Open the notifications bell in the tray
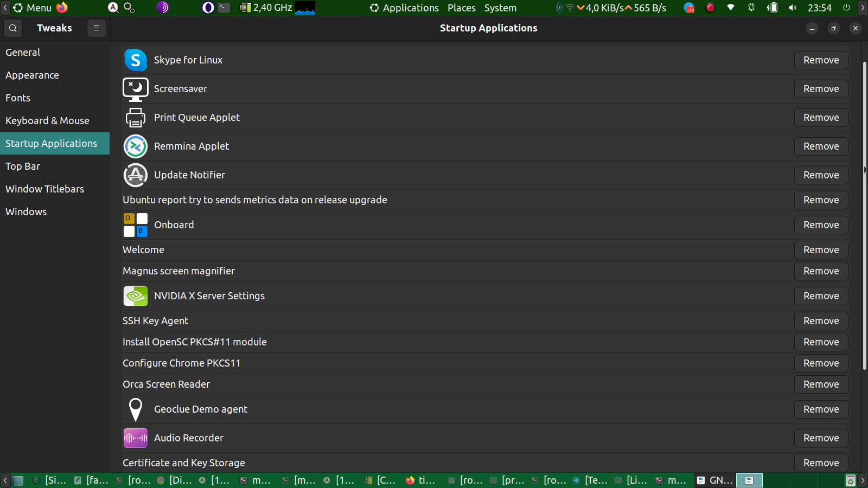 coord(751,8)
